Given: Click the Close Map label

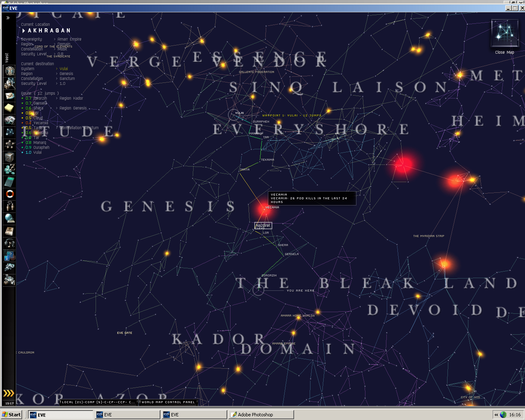Looking at the screenshot, I should click(504, 52).
